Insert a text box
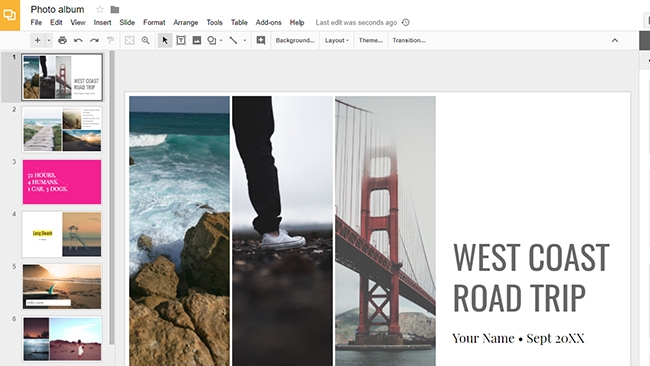650x366 pixels. pos(181,40)
